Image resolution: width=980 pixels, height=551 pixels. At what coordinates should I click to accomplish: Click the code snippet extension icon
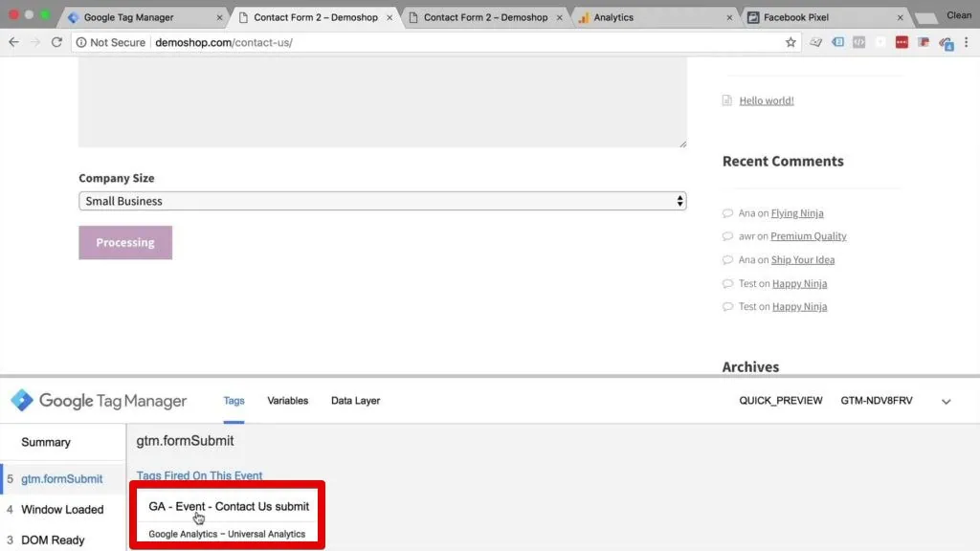point(858,42)
